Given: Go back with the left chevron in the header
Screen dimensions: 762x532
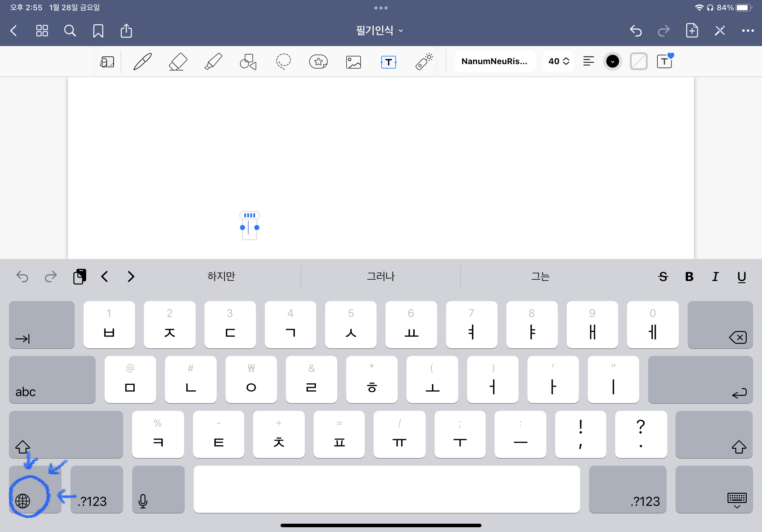Looking at the screenshot, I should [14, 31].
